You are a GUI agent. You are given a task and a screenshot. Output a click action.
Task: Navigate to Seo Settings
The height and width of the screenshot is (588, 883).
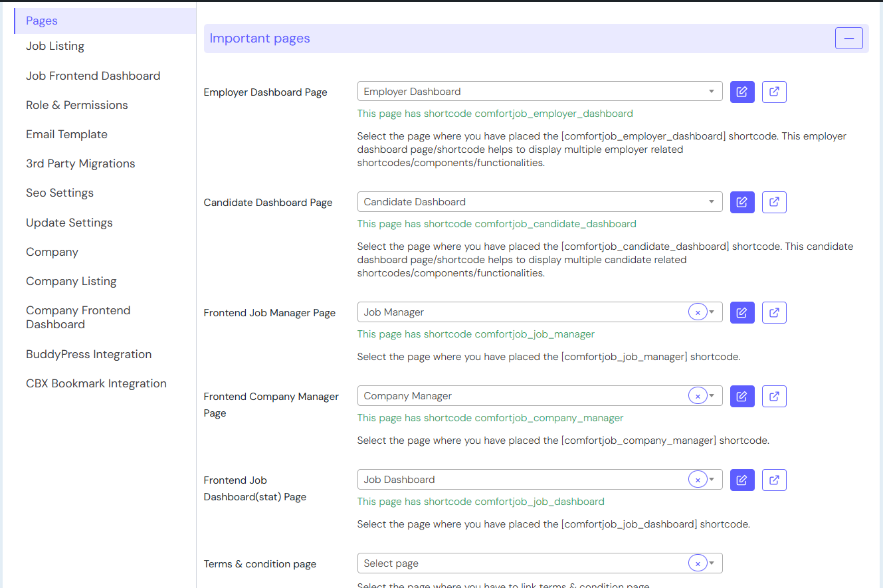click(x=60, y=193)
